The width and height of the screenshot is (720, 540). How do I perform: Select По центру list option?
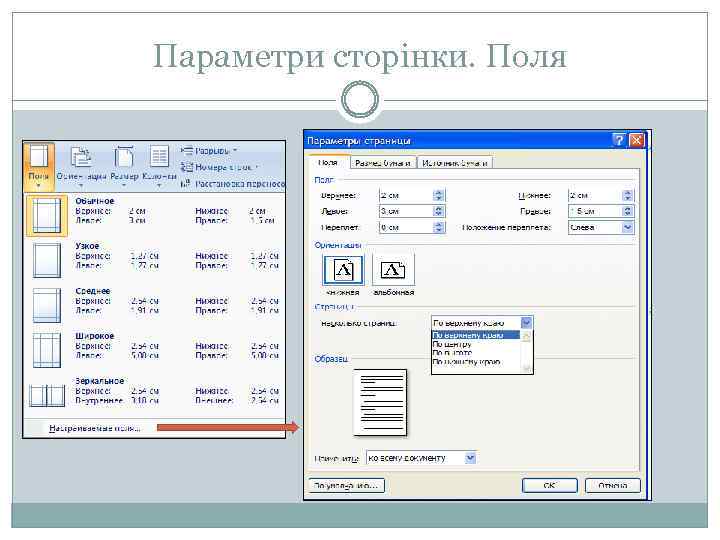coord(476,344)
